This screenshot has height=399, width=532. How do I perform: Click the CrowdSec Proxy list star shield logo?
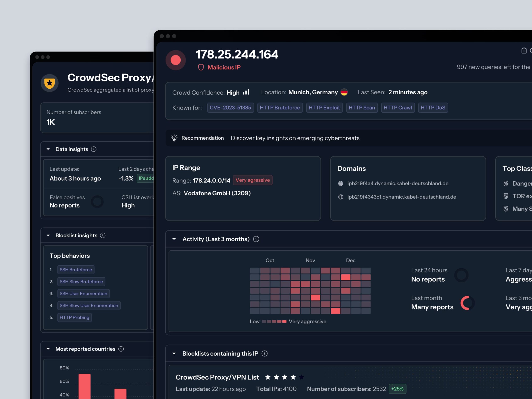(49, 83)
